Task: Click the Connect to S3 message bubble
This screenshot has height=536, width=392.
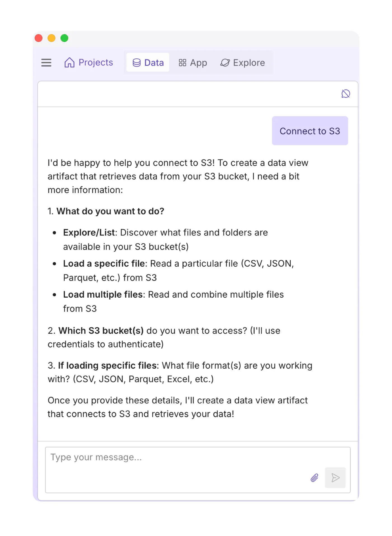Action: coord(310,131)
